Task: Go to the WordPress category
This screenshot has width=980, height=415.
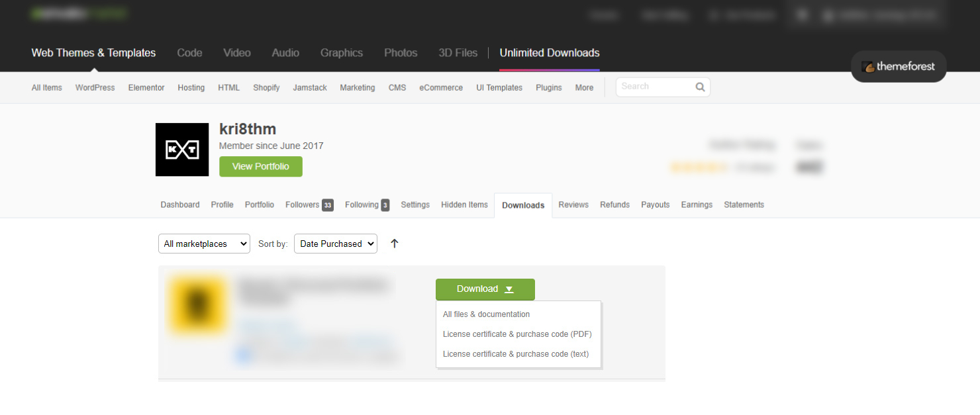Action: click(95, 88)
